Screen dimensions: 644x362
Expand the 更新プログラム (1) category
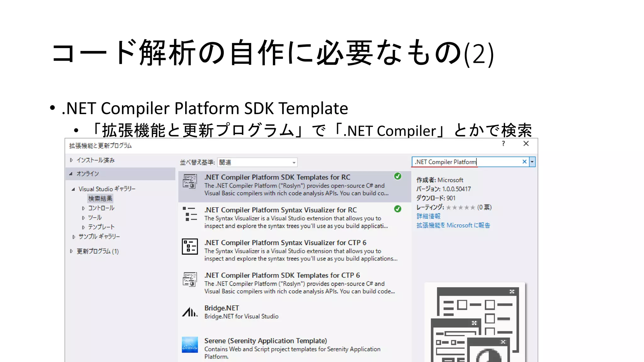(x=71, y=251)
